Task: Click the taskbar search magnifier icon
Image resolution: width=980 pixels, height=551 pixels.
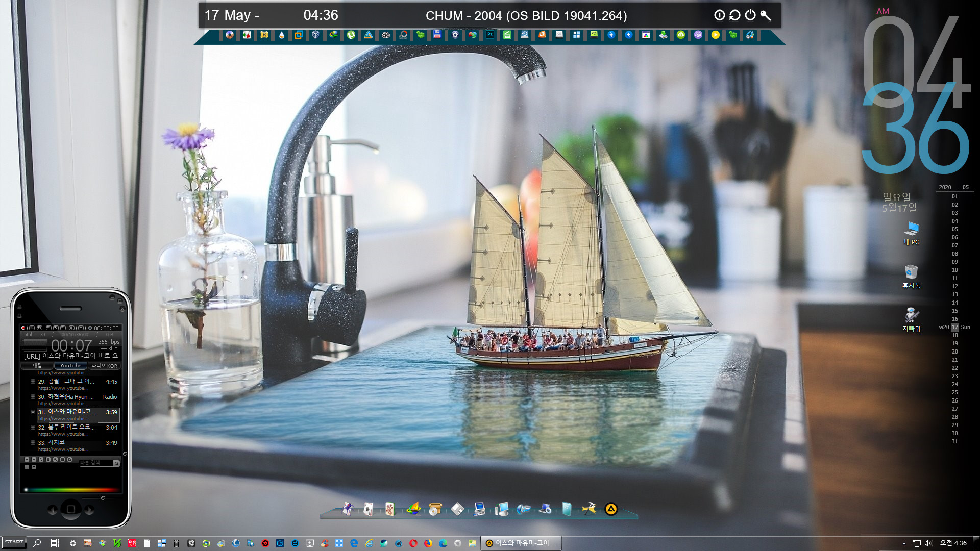Action: coord(37,543)
